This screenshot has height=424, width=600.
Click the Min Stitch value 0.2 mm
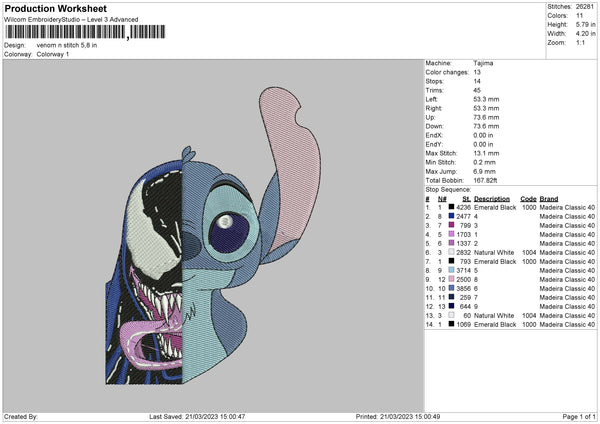coord(484,163)
